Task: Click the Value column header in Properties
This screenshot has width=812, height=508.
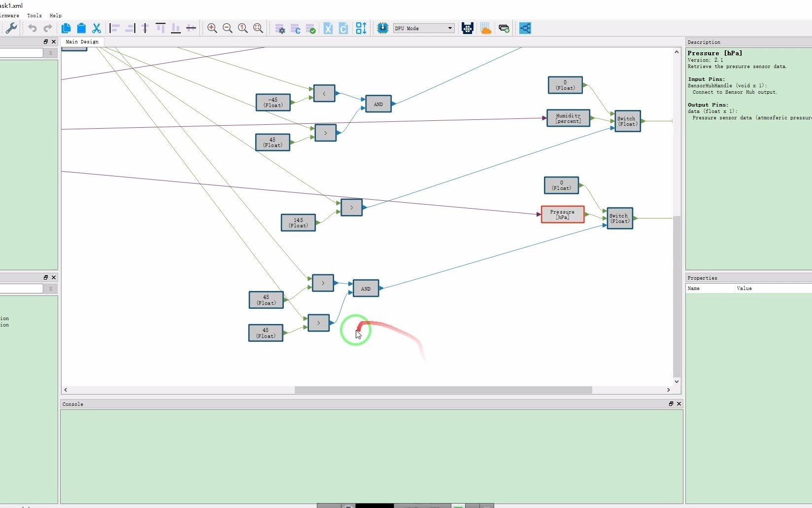Action: coord(773,289)
